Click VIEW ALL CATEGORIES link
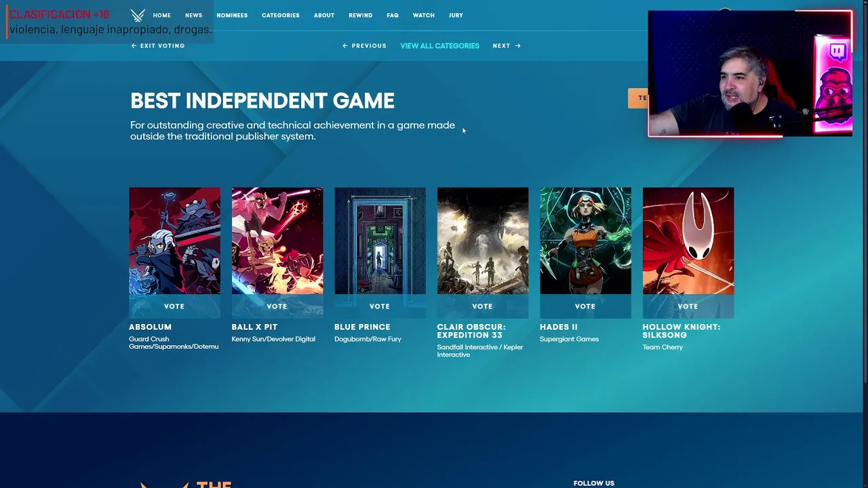The width and height of the screenshot is (868, 488). (x=439, y=45)
